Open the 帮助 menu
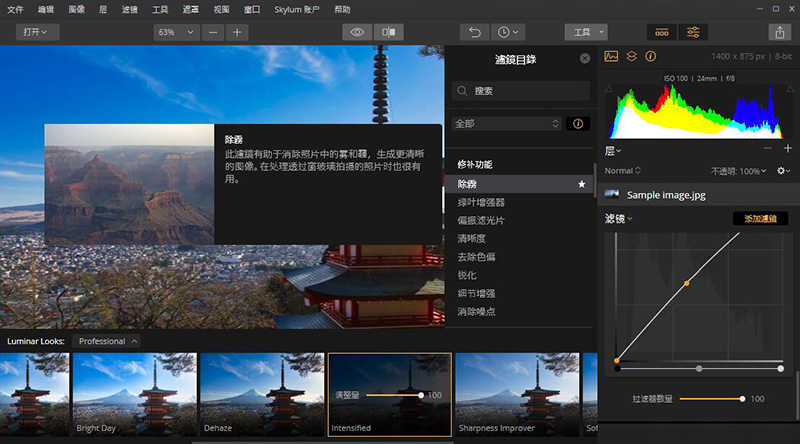 (342, 9)
